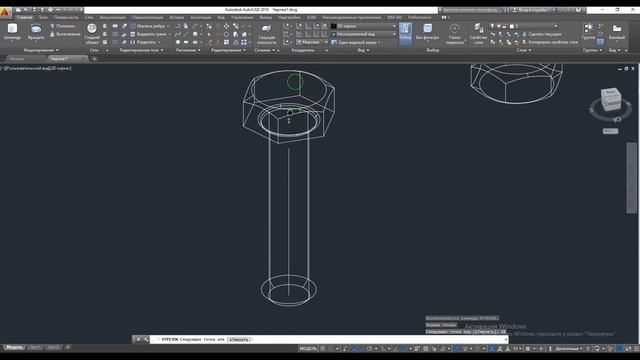The height and width of the screenshot is (360, 640).
Task: Click the Polysolid (Политело) tool
Action: [63, 26]
